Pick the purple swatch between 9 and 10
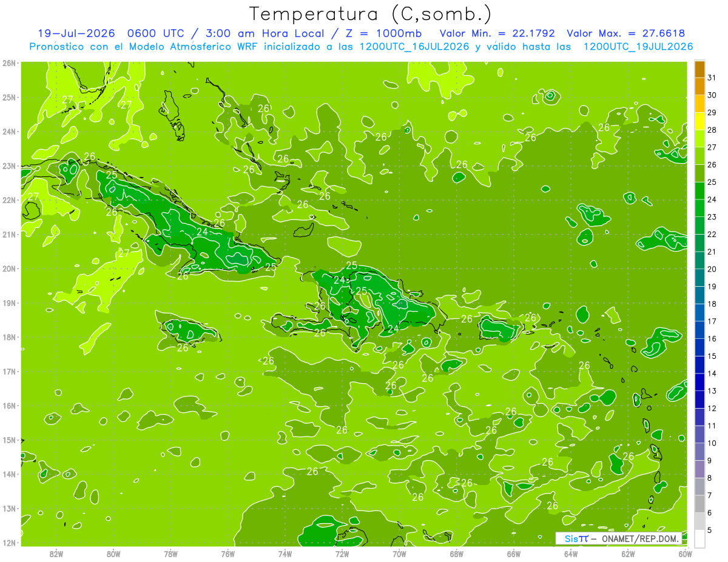This screenshot has height=562, width=728. tap(699, 452)
